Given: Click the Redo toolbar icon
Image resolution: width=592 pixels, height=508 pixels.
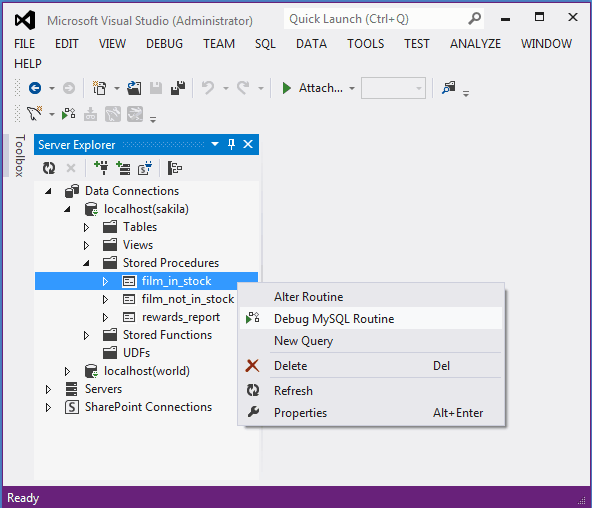Looking at the screenshot, I should (x=244, y=88).
